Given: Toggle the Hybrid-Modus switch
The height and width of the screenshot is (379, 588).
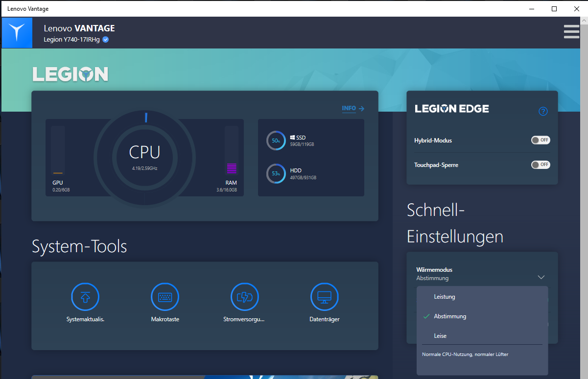Looking at the screenshot, I should point(541,140).
